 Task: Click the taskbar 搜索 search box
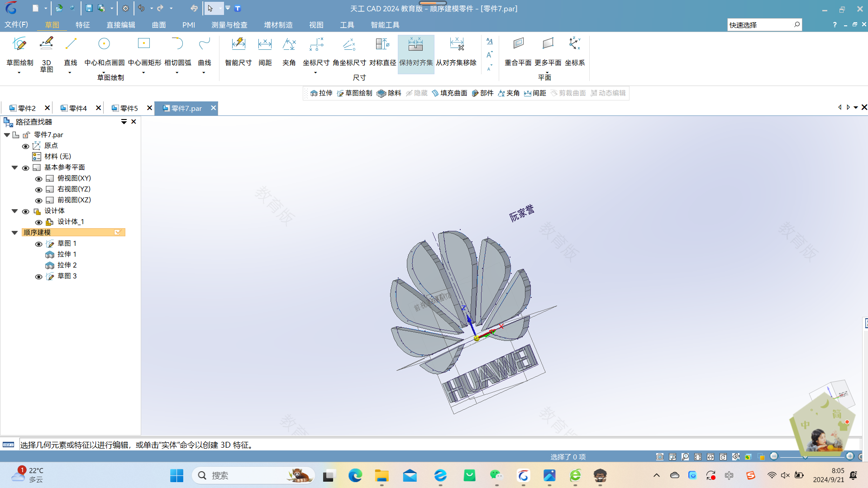(253, 475)
